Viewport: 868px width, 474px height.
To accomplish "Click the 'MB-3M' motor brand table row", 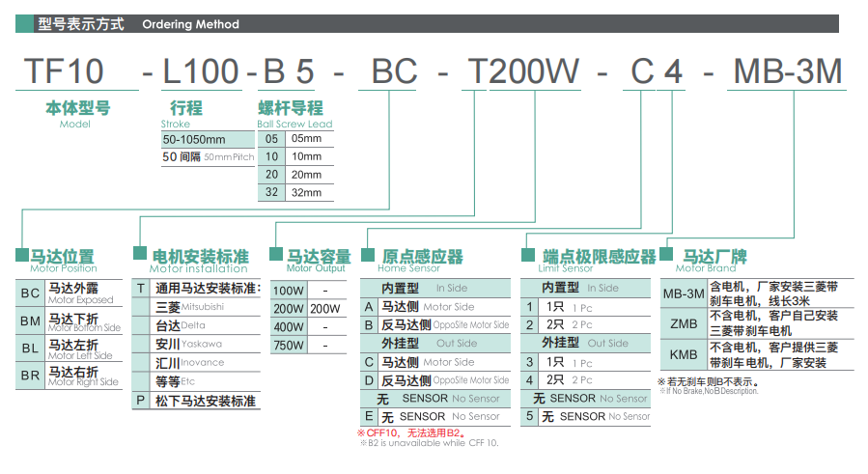I will coord(757,293).
